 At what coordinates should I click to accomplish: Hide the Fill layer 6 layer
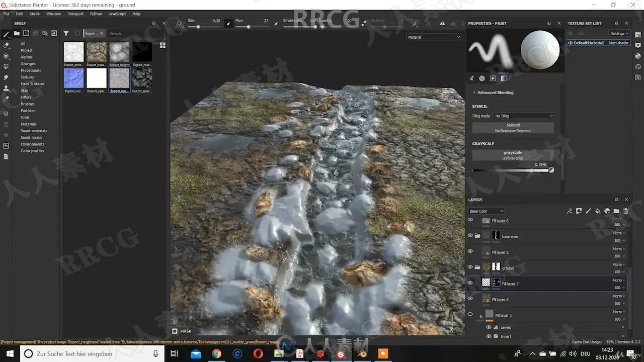(470, 220)
